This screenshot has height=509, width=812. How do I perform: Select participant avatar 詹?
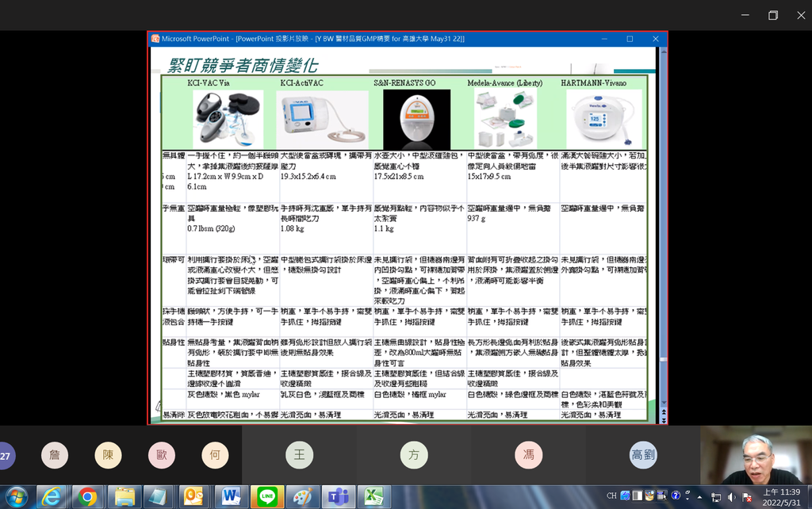click(55, 455)
